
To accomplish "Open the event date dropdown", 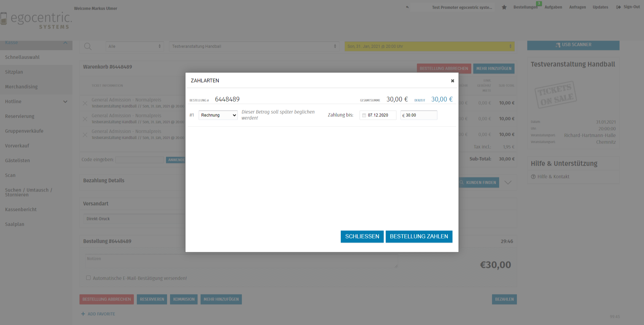I will click(x=429, y=46).
